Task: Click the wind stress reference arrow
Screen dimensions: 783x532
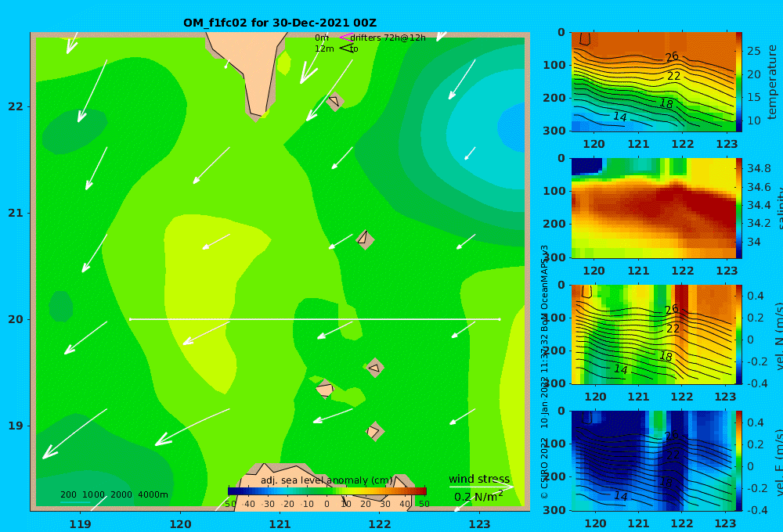Action: [481, 486]
